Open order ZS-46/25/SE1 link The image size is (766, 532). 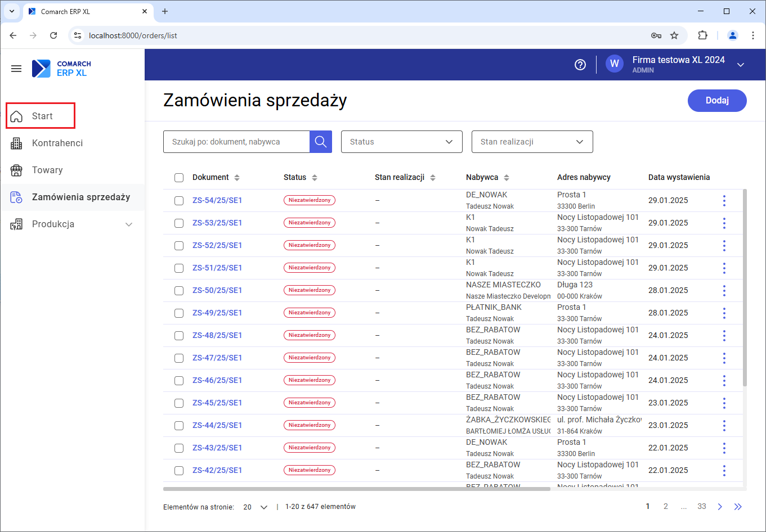[x=217, y=380]
